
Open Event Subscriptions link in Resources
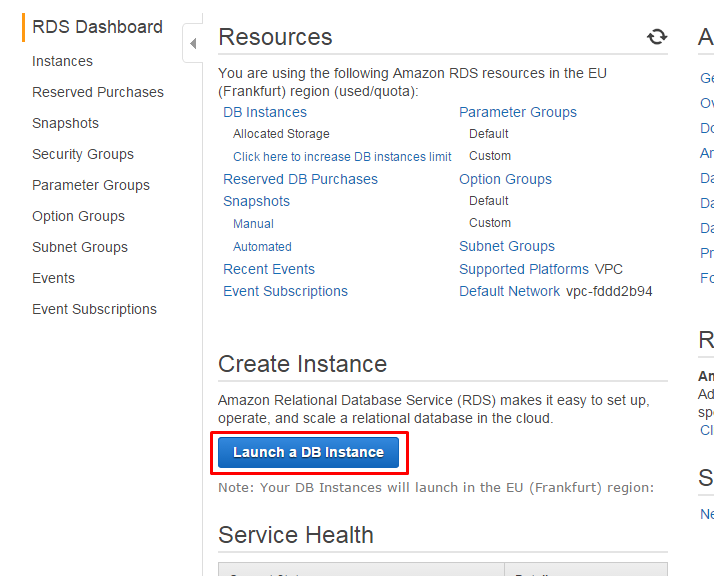pyautogui.click(x=286, y=291)
